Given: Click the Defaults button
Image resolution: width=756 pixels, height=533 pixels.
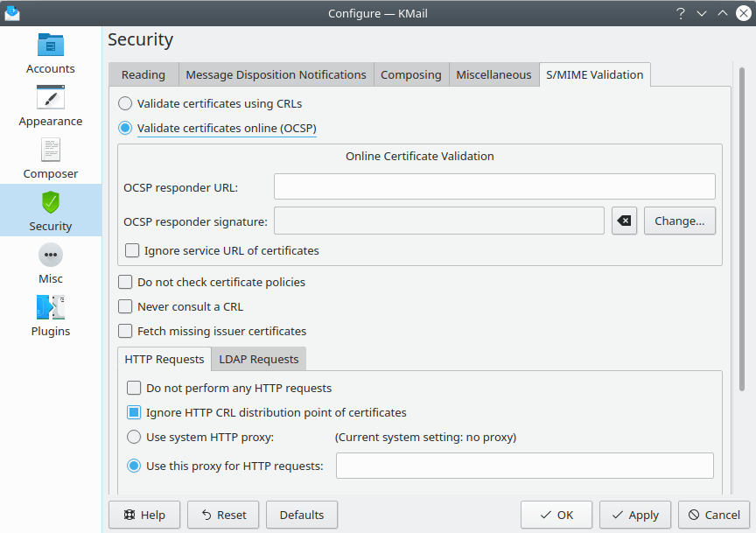Looking at the screenshot, I should coord(301,515).
